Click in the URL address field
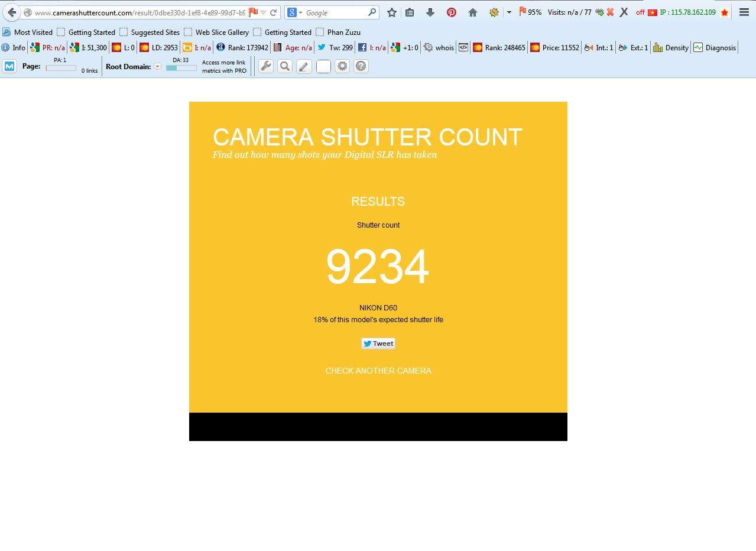 point(139,12)
